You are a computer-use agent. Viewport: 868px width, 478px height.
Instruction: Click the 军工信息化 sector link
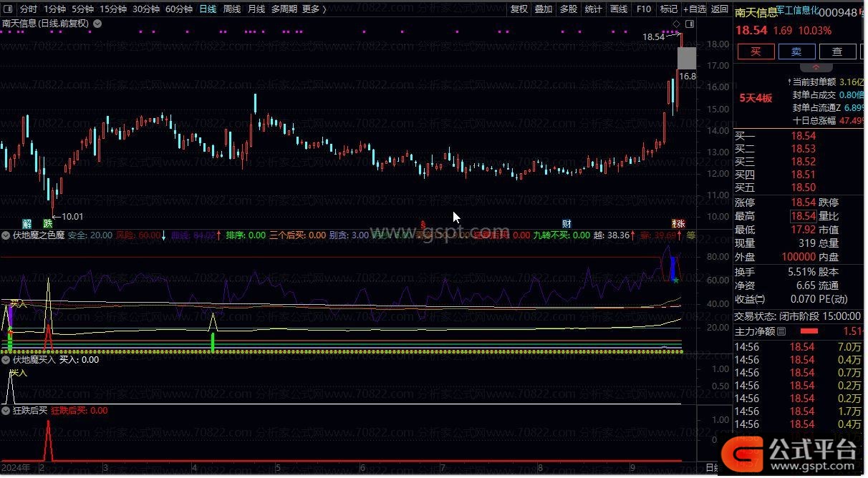(x=797, y=11)
